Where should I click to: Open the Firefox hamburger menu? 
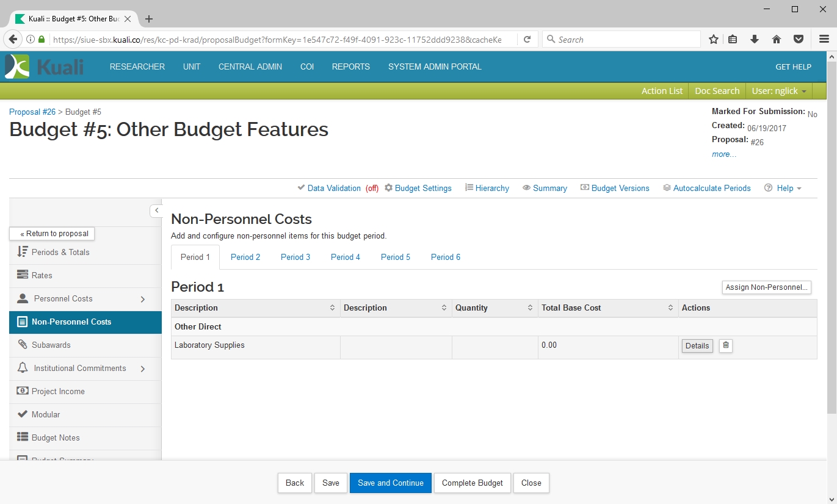(x=824, y=40)
